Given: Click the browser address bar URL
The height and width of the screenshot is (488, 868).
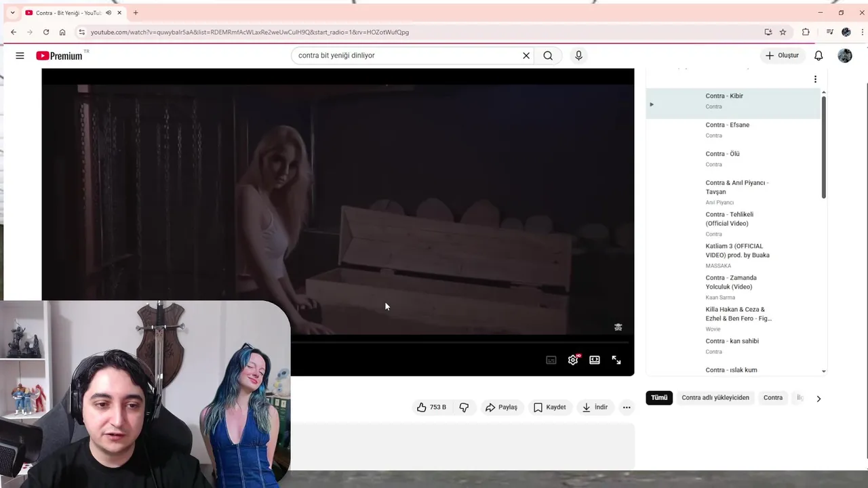Looking at the screenshot, I should click(250, 32).
